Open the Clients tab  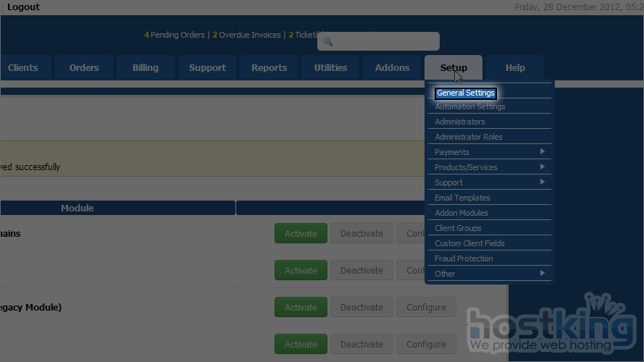tap(23, 67)
